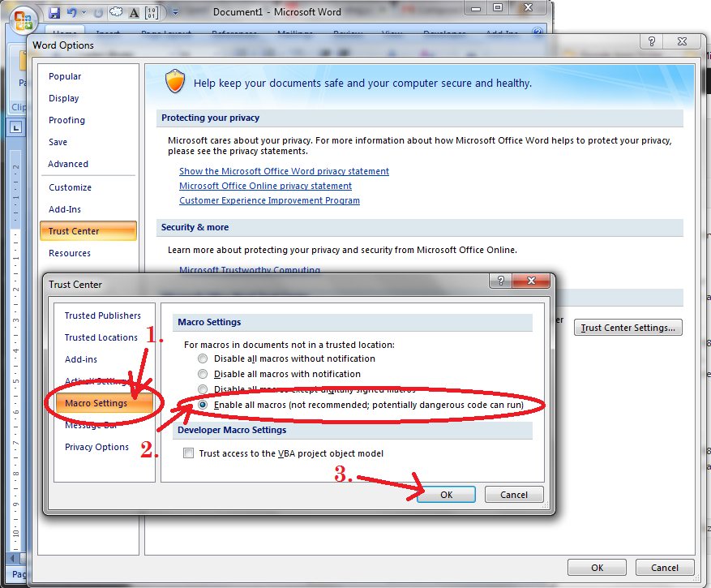The height and width of the screenshot is (588, 711).
Task: Click OK in the Trust Center dialog
Action: (446, 495)
